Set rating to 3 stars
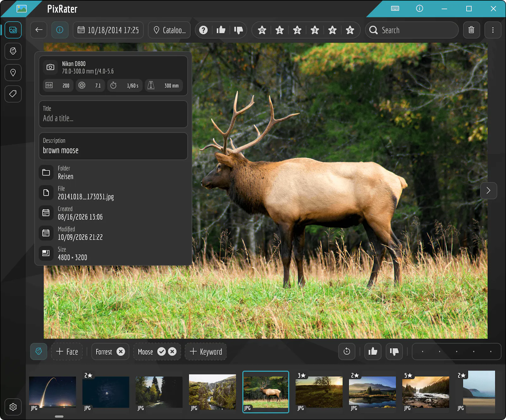Viewport: 506px width, 420px height. point(315,30)
